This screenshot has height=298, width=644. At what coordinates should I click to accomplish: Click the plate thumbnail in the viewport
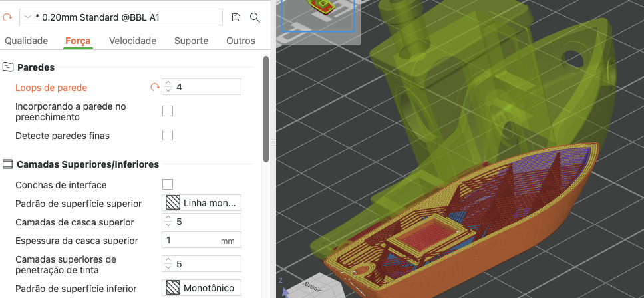click(x=318, y=15)
